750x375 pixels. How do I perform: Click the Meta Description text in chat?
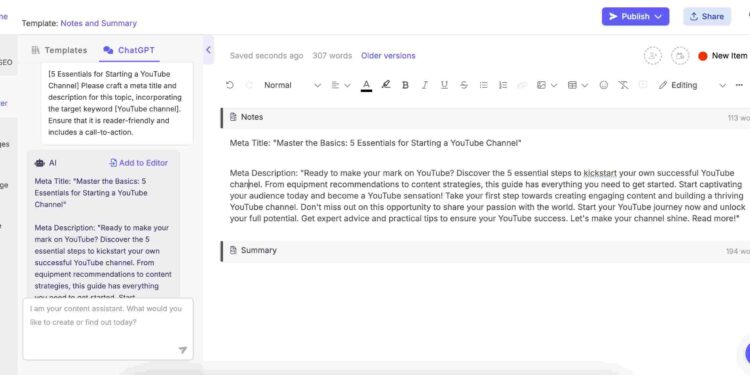(x=103, y=262)
